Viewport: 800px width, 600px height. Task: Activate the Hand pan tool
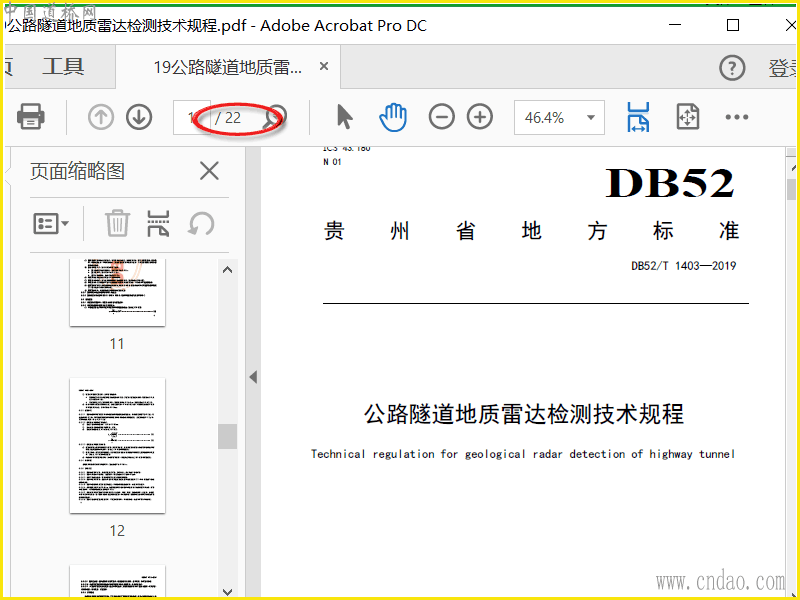pyautogui.click(x=392, y=117)
